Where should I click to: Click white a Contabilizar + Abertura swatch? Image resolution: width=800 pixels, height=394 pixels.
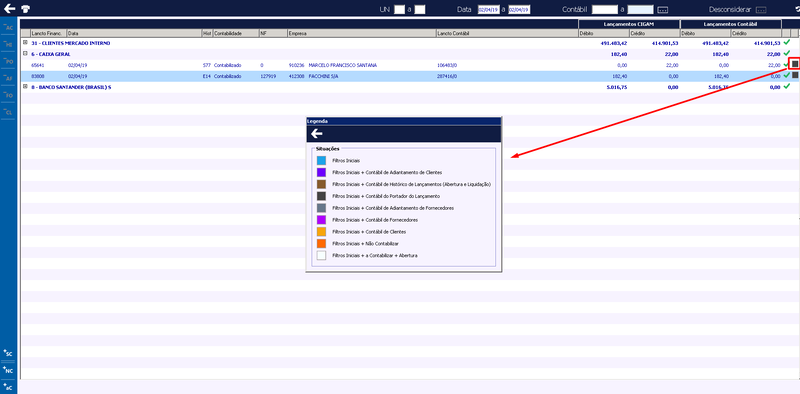coord(321,255)
